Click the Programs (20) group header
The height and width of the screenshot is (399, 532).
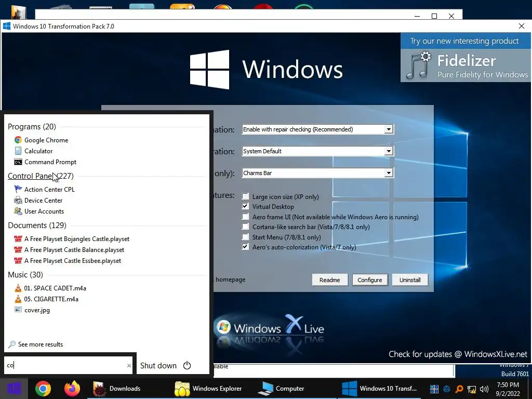[x=32, y=127]
